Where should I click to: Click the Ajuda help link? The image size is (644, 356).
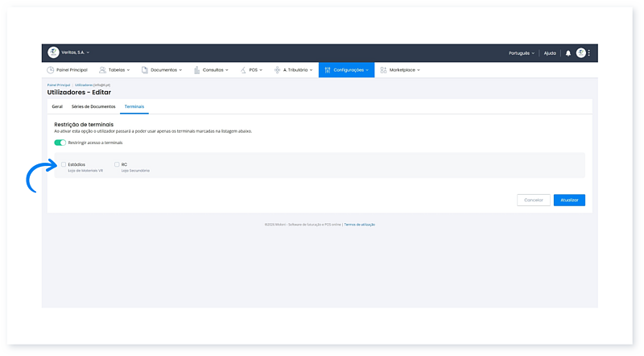coord(550,53)
